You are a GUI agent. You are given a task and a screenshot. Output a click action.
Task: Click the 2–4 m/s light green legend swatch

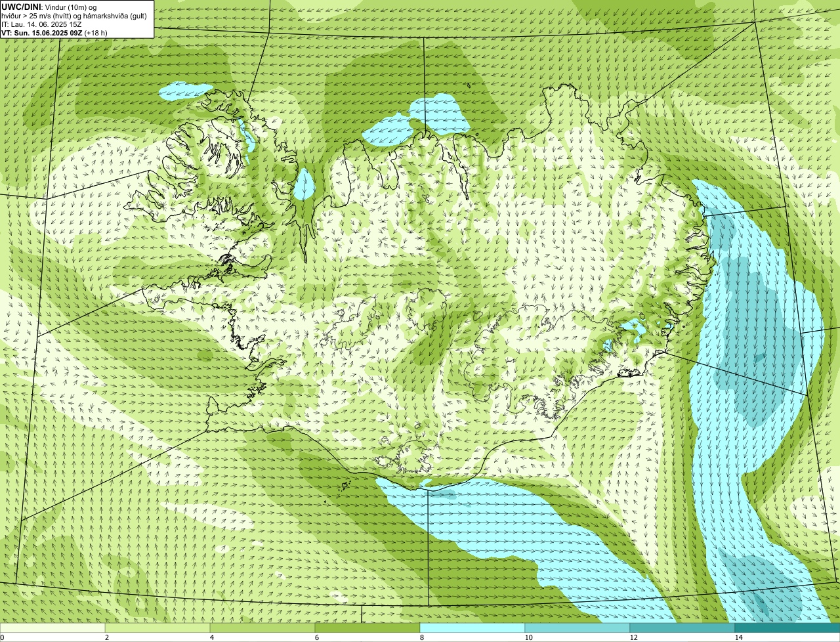point(157,628)
